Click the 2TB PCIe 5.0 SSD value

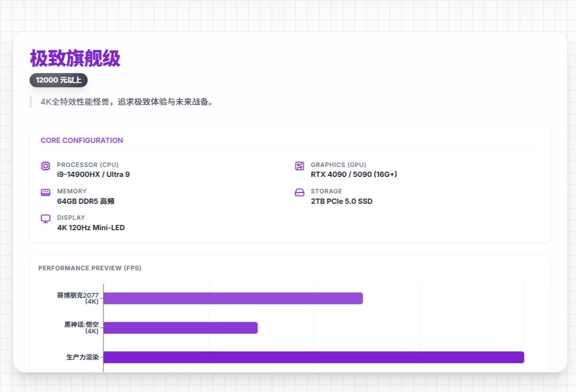[342, 201]
